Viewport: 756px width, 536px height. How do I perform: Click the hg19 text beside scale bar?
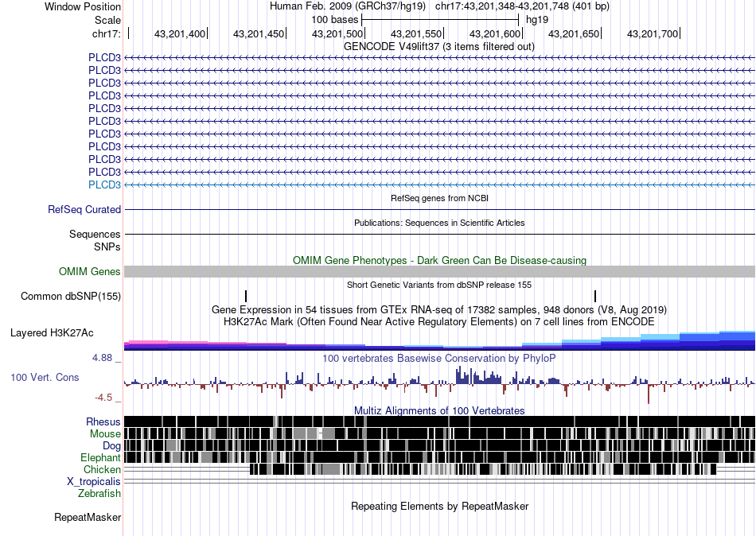(x=536, y=20)
